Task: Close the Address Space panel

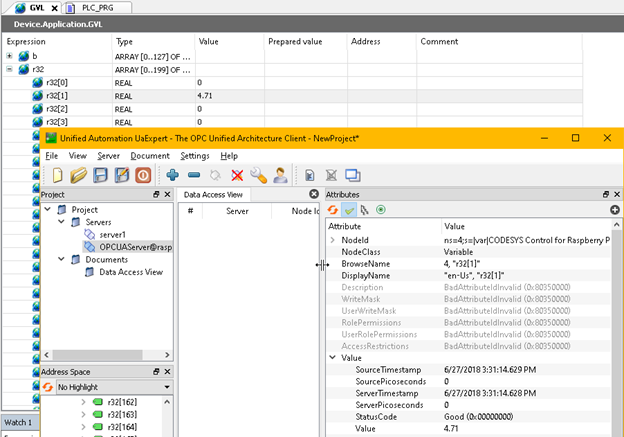Action: click(168, 371)
